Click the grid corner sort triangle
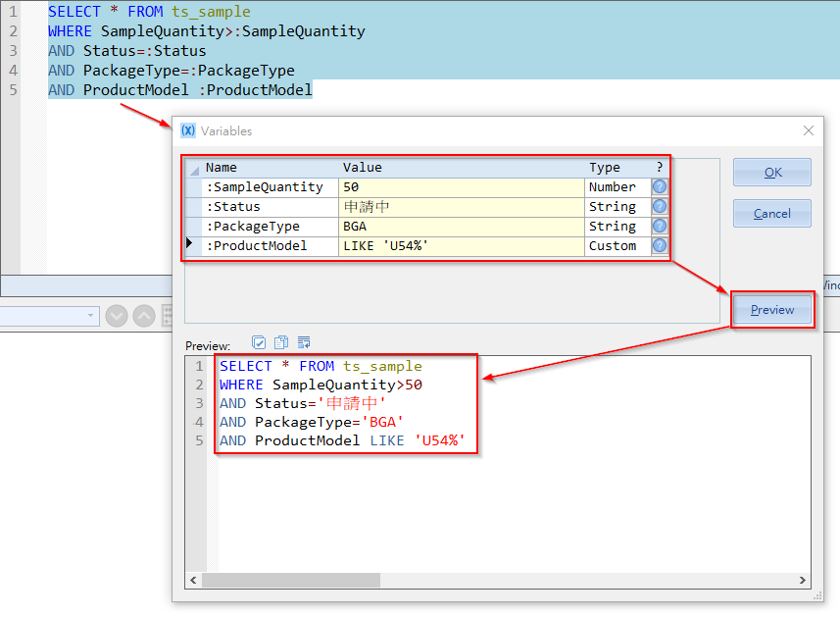The image size is (840, 617). point(194,171)
